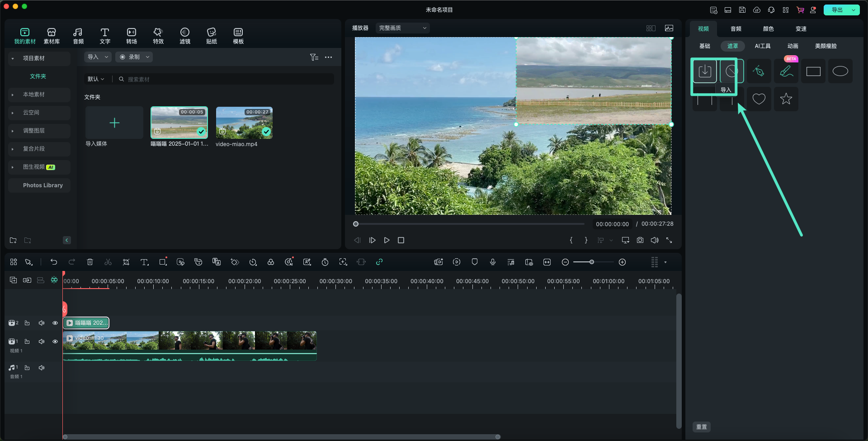Click the stop button in the player

pos(401,240)
